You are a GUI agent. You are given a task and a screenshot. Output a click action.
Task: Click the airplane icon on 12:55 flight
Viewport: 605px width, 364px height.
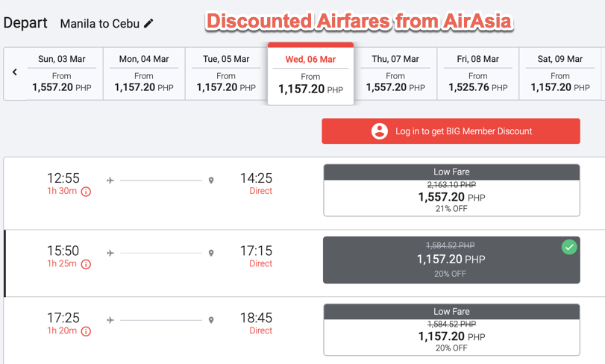(110, 180)
